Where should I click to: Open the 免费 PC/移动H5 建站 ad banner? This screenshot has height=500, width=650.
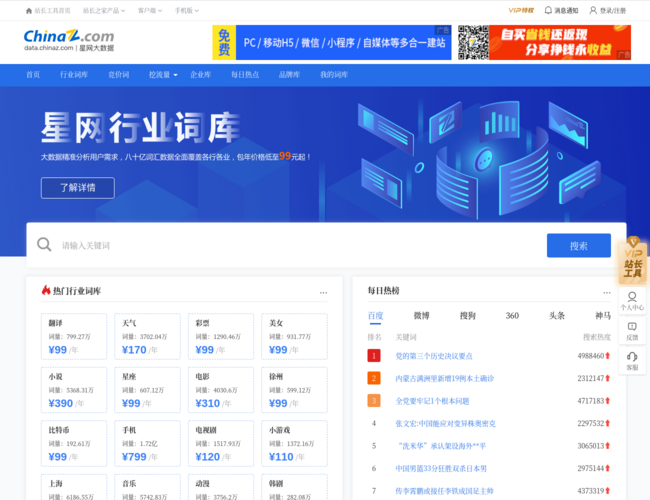click(332, 42)
